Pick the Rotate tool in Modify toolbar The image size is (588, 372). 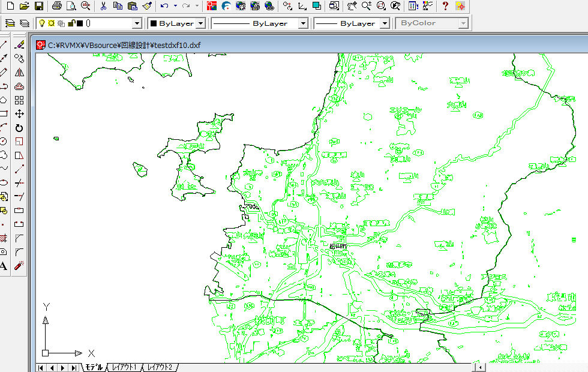coord(19,128)
